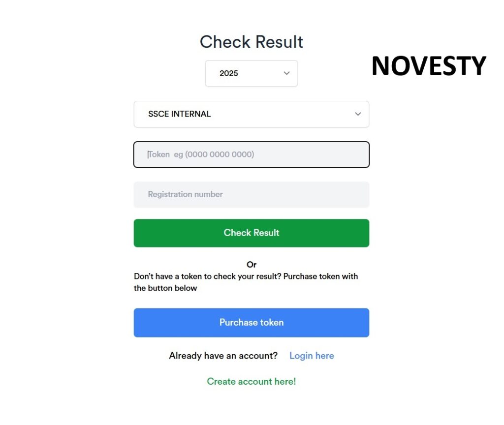
Task: Choose a different exam type than SSCE INTERNAL
Action: (x=251, y=114)
